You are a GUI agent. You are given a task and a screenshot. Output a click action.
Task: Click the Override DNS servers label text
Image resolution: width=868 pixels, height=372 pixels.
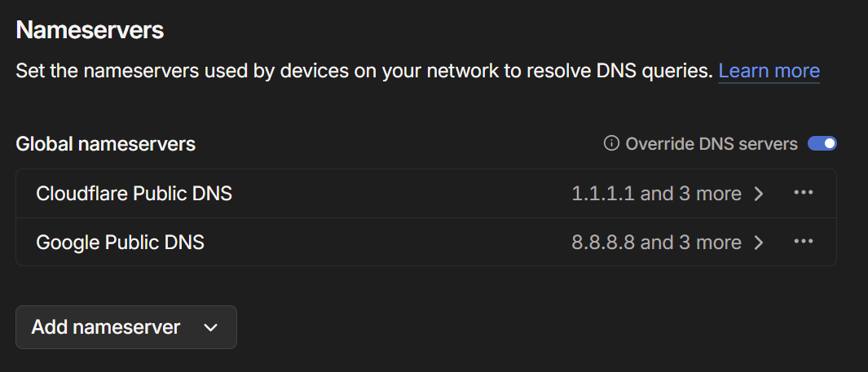click(711, 144)
